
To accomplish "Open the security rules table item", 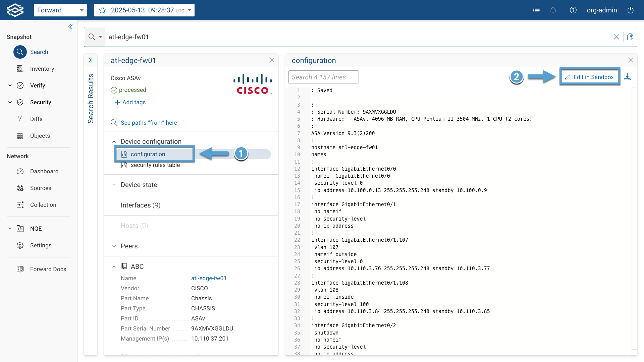I will coord(155,165).
